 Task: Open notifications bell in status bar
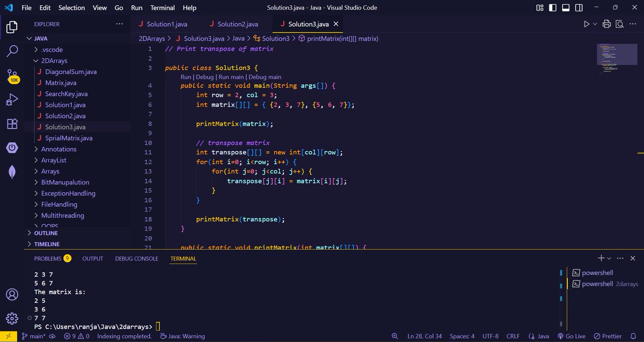[634, 336]
